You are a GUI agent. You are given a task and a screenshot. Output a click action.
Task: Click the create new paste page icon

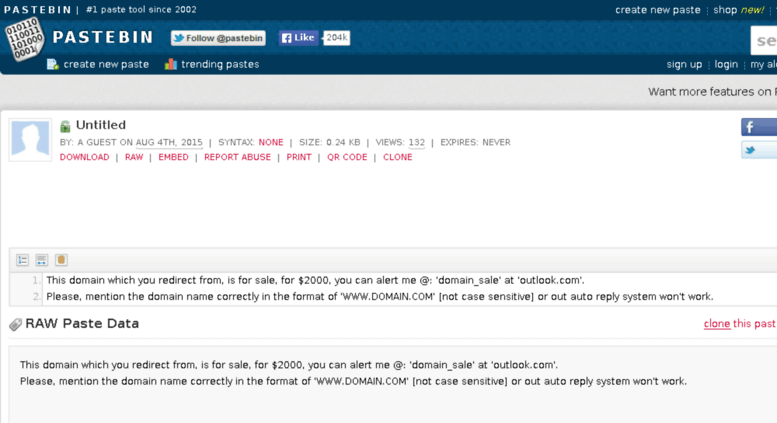click(53, 64)
